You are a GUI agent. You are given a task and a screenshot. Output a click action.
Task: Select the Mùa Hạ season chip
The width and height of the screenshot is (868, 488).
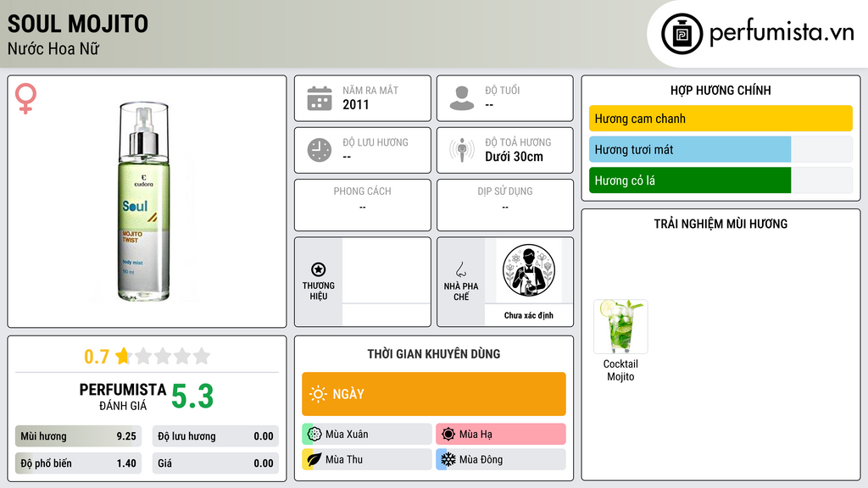(x=500, y=435)
